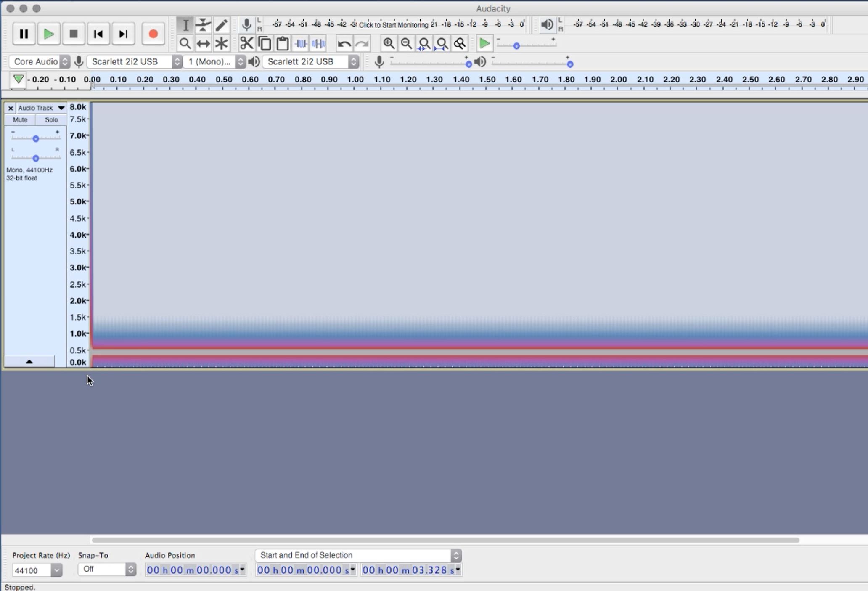Silence the selected audio
This screenshot has width=868, height=591.
tap(319, 43)
